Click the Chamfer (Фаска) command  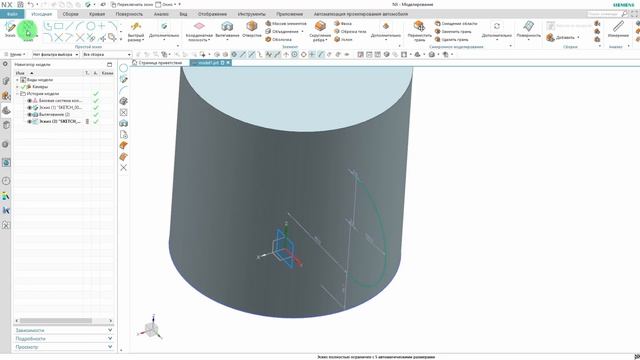coord(343,23)
